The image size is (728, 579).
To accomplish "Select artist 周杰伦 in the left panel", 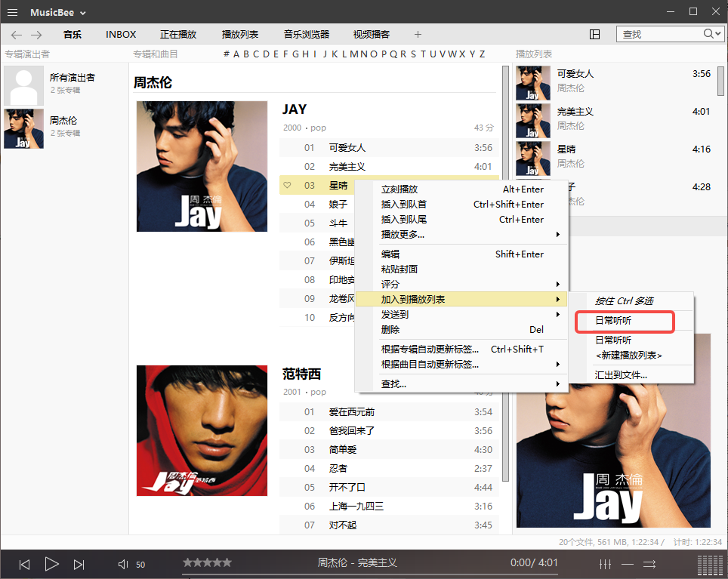I will pos(65,128).
